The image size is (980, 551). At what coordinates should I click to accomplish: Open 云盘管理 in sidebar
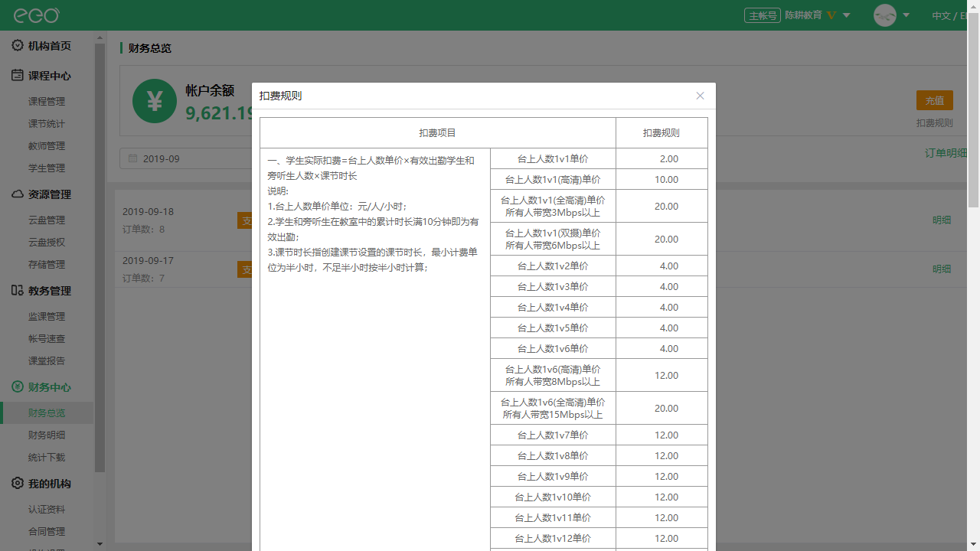pyautogui.click(x=47, y=220)
